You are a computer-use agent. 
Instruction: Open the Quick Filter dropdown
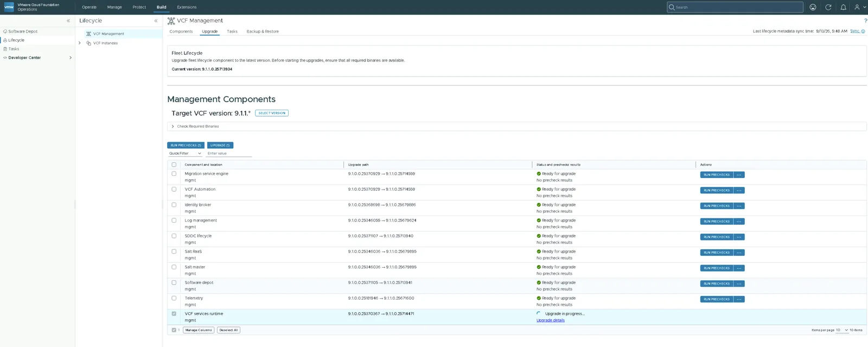tap(185, 154)
